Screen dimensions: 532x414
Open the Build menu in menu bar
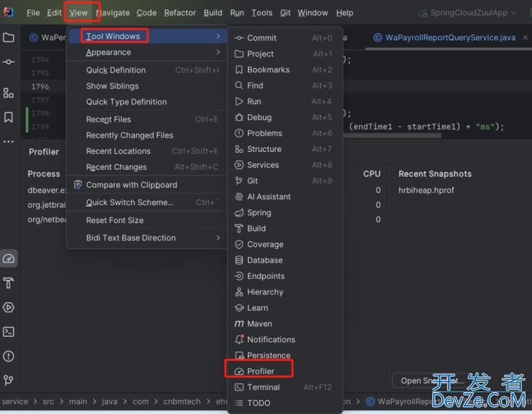click(213, 13)
